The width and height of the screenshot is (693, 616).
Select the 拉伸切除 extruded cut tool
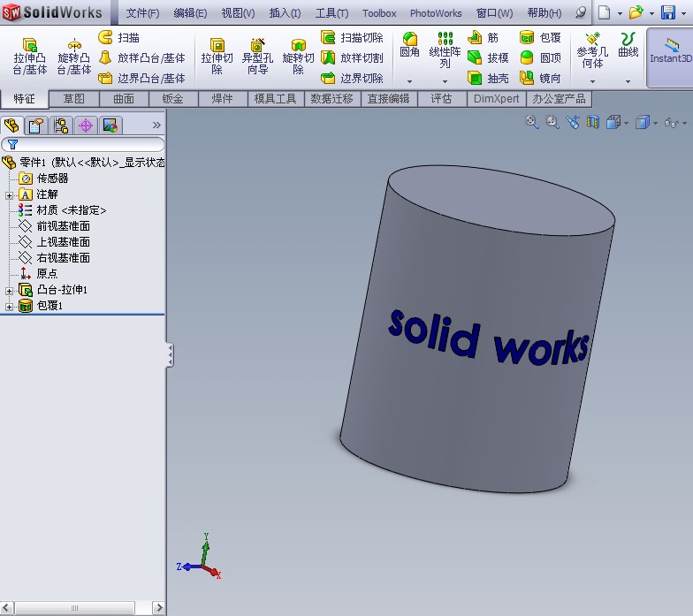(217, 57)
